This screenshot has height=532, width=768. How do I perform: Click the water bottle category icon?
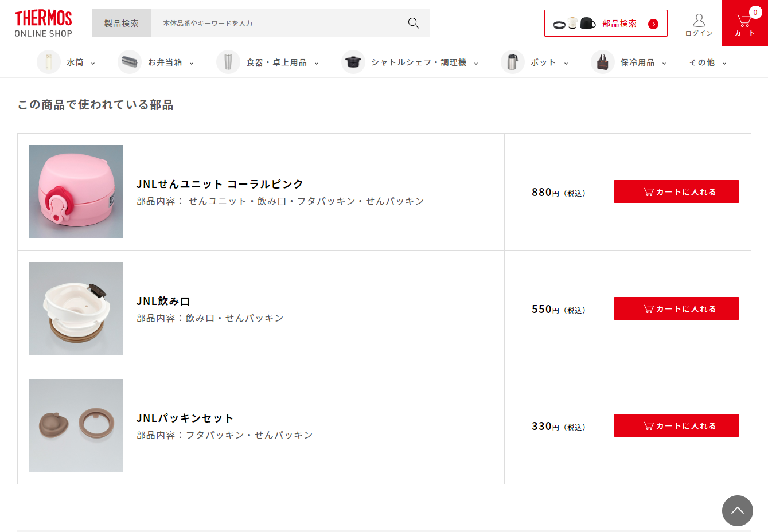(49, 62)
